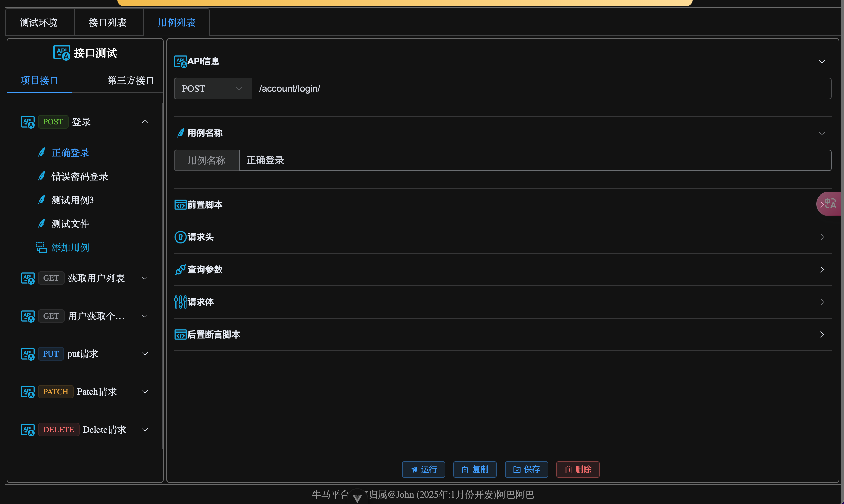The height and width of the screenshot is (504, 844).
Task: Collapse the 登录 POST interface group
Action: click(145, 122)
